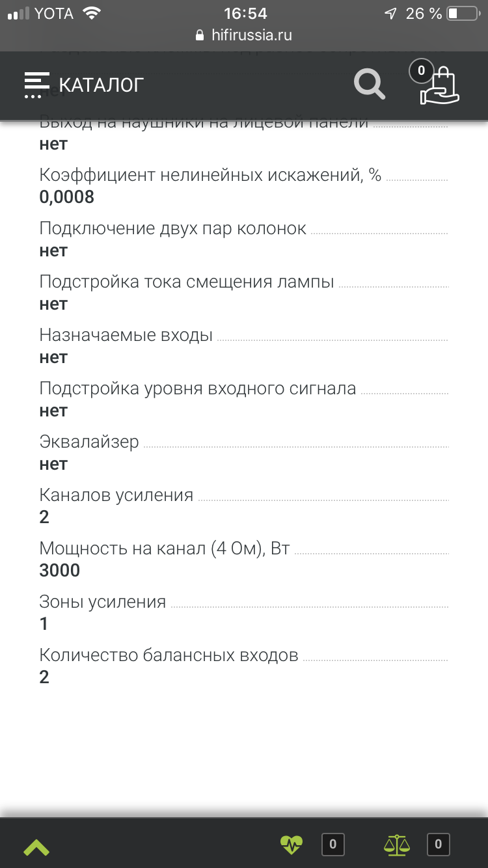Tap the 'Мощность на канал (4 Ом), Вт' row
The width and height of the screenshot is (488, 868).
pyautogui.click(x=165, y=549)
